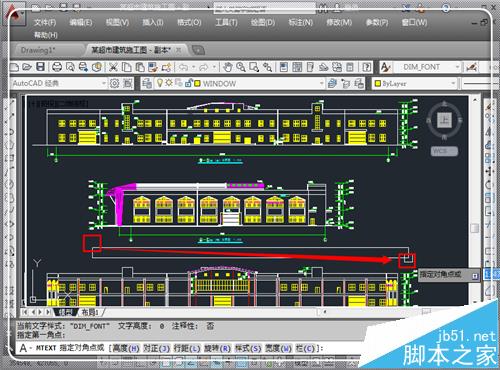Toggle the WINDOW layer lock icon
The height and width of the screenshot is (370, 500).
pyautogui.click(x=188, y=83)
